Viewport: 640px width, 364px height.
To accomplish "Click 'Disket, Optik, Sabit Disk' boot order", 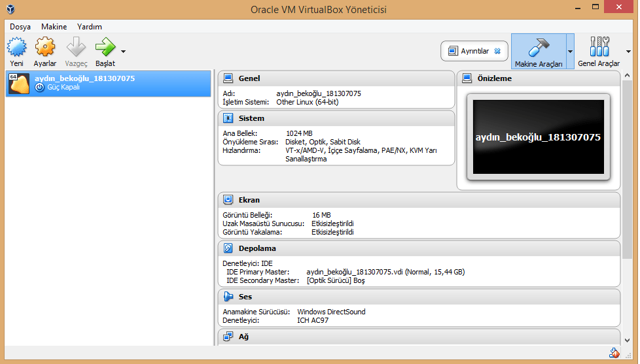I will [x=323, y=142].
